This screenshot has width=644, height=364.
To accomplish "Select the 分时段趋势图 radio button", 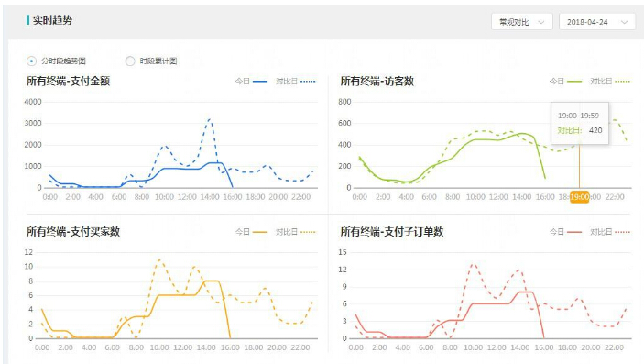I will click(32, 61).
